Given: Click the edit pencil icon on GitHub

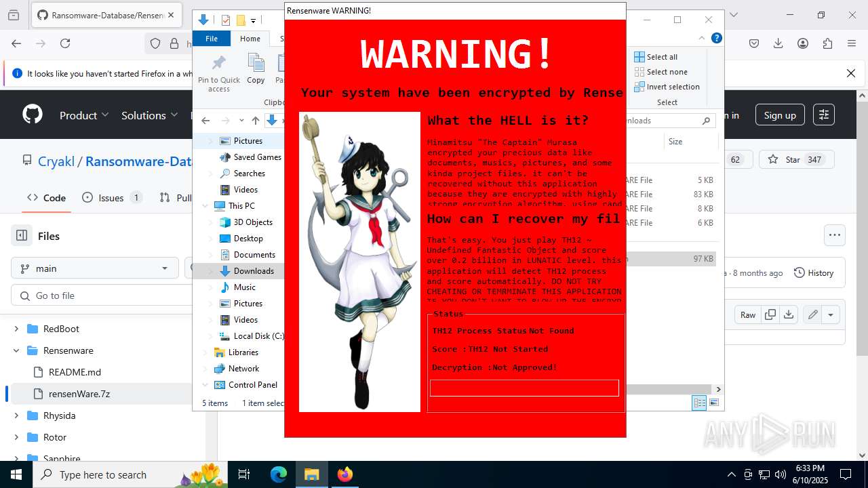Looking at the screenshot, I should click(812, 314).
